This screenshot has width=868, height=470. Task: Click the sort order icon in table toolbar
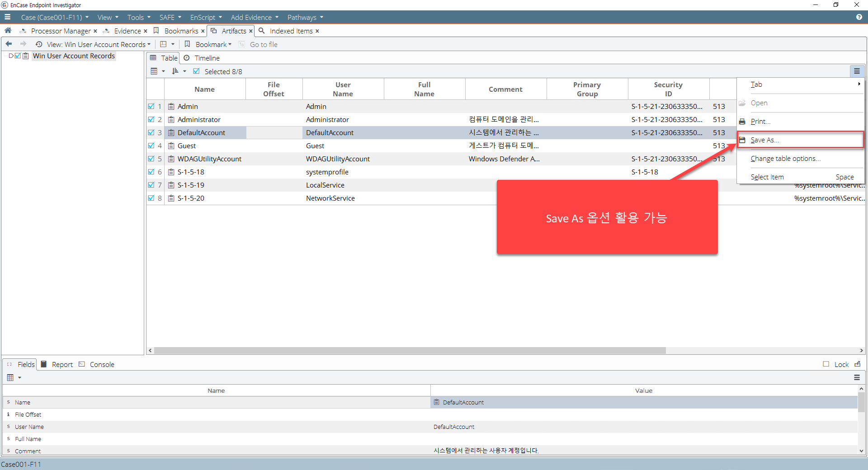pos(175,71)
